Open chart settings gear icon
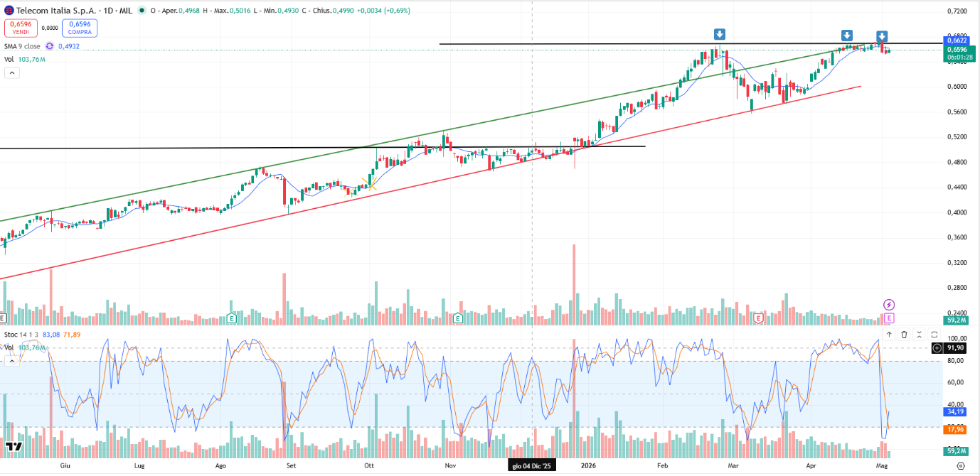 pos(961,466)
